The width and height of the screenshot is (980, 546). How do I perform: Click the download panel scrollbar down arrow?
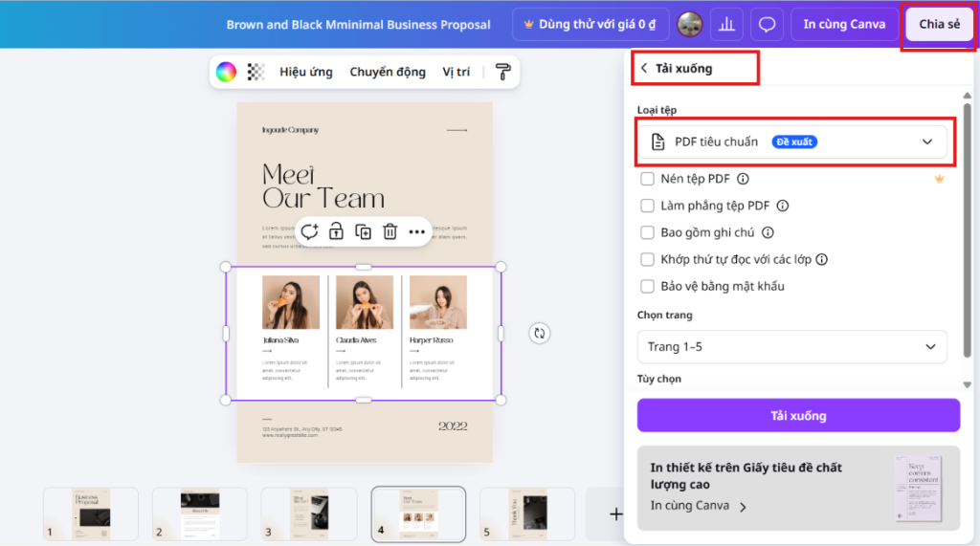click(x=967, y=384)
